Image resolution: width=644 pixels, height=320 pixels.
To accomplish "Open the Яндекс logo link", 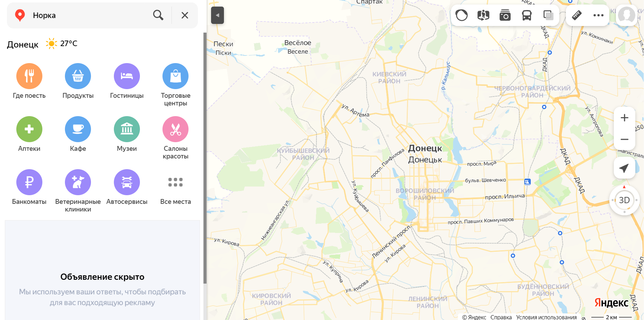I will pos(611,303).
